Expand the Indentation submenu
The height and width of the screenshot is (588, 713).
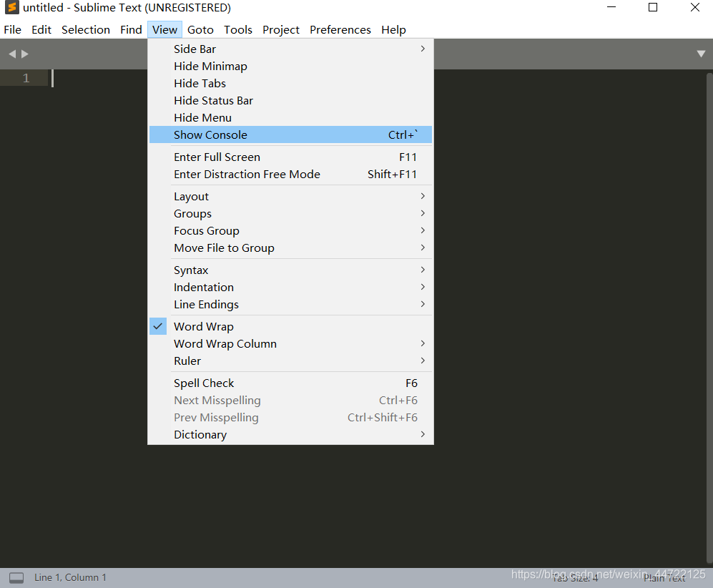290,287
